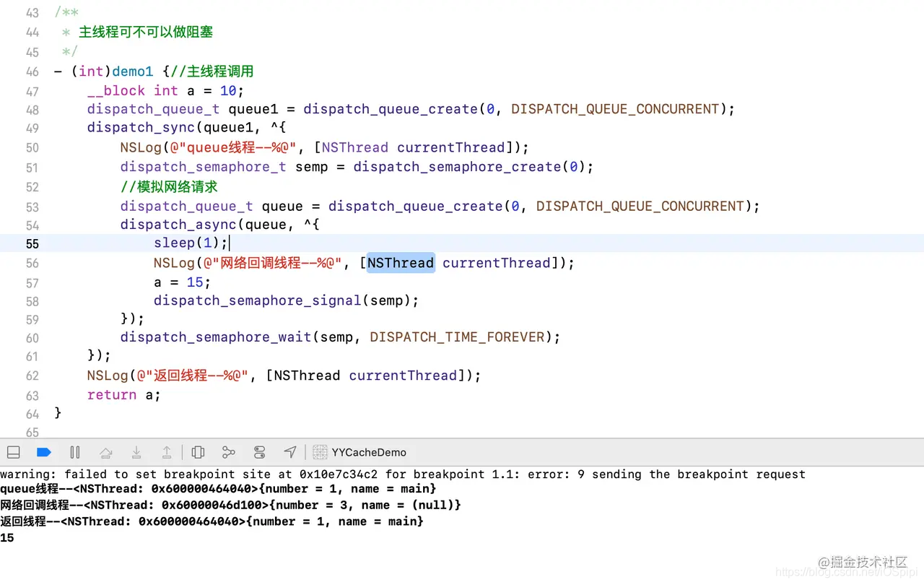Click the Step Out debug icon
This screenshot has width=924, height=585.
click(167, 452)
